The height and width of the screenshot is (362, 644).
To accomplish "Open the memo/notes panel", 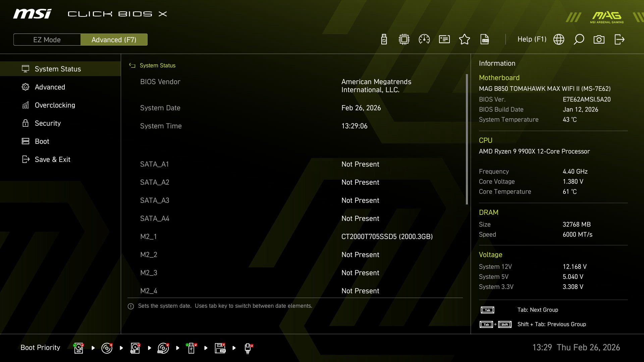I will [444, 39].
